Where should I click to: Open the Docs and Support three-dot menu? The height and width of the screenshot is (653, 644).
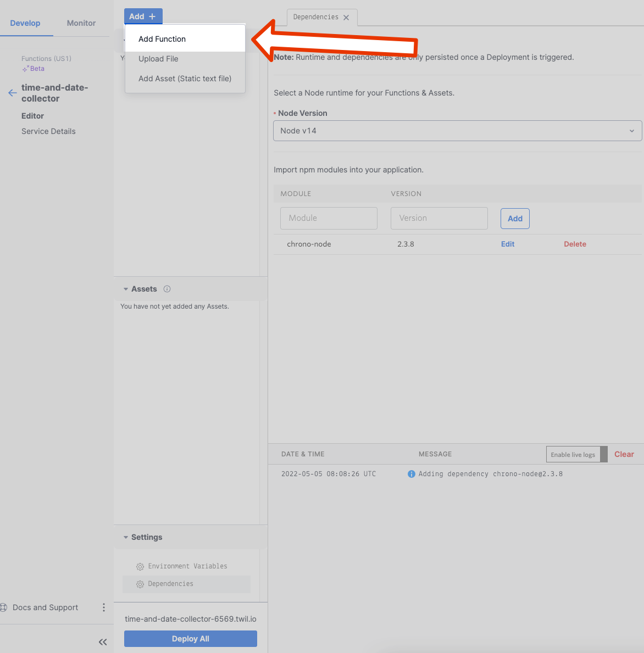pyautogui.click(x=104, y=607)
